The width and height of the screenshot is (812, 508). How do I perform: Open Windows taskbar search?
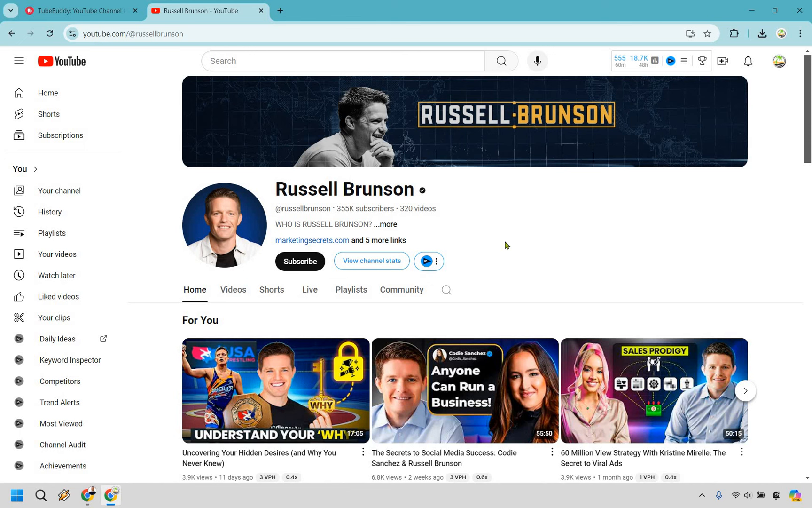coord(41,495)
